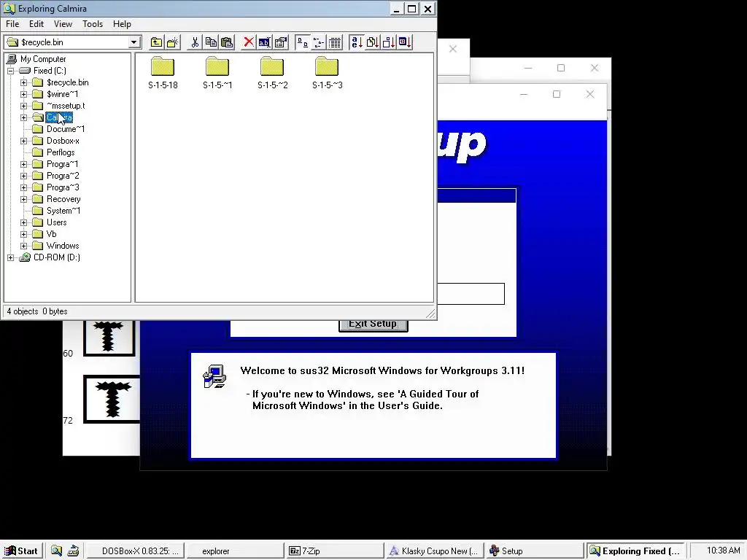Open the Edit menu

(36, 24)
